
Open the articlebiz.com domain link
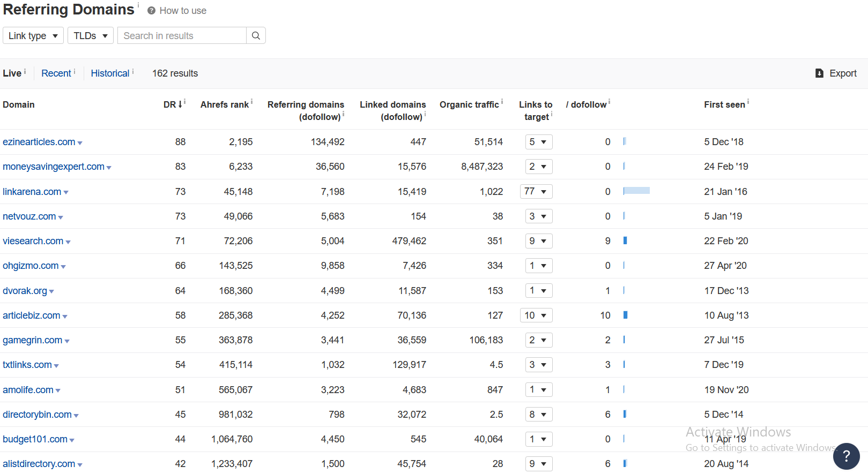click(32, 315)
